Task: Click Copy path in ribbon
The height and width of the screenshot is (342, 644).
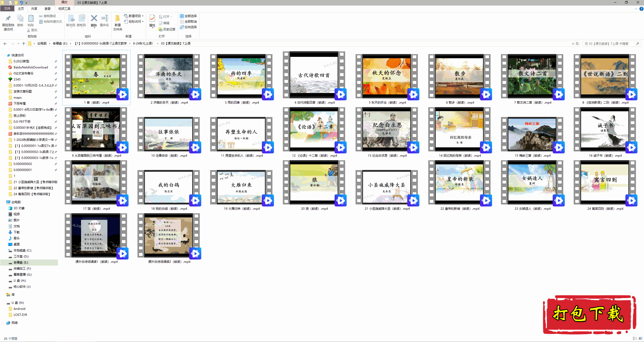Action: [48, 16]
